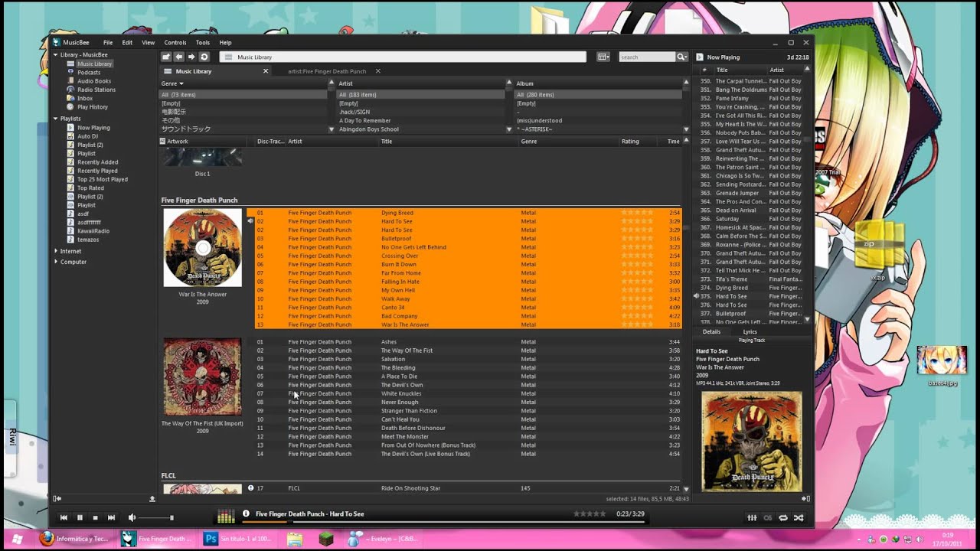Mute with the speaker icon
This screenshot has width=980, height=551.
tap(132, 518)
